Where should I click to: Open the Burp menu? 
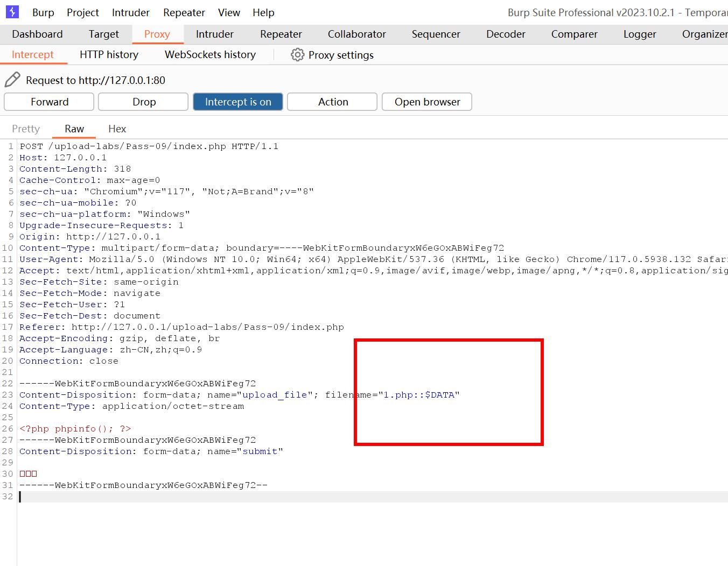[43, 12]
